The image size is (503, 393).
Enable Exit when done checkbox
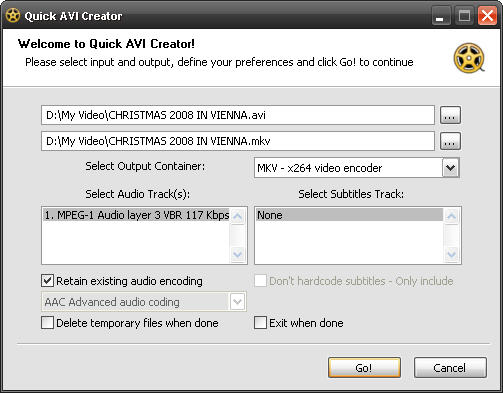(x=260, y=323)
